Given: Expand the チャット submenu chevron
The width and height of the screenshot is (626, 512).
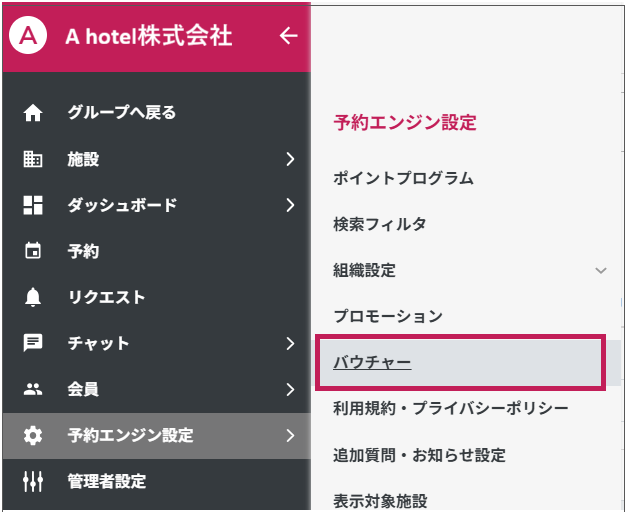Looking at the screenshot, I should pos(289,343).
